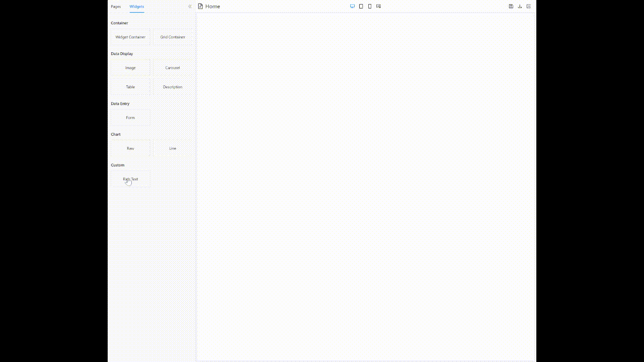
Task: Click the Home page file icon
Action: (200, 6)
